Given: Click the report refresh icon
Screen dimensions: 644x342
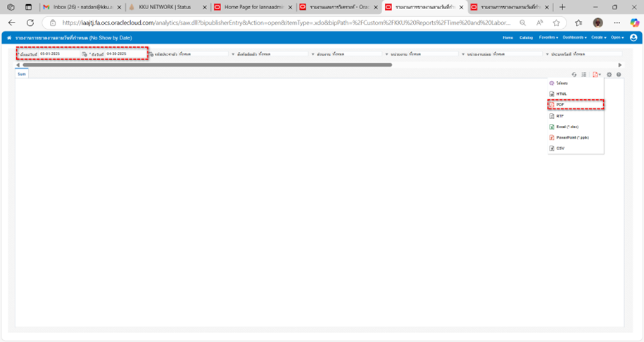Looking at the screenshot, I should click(574, 75).
